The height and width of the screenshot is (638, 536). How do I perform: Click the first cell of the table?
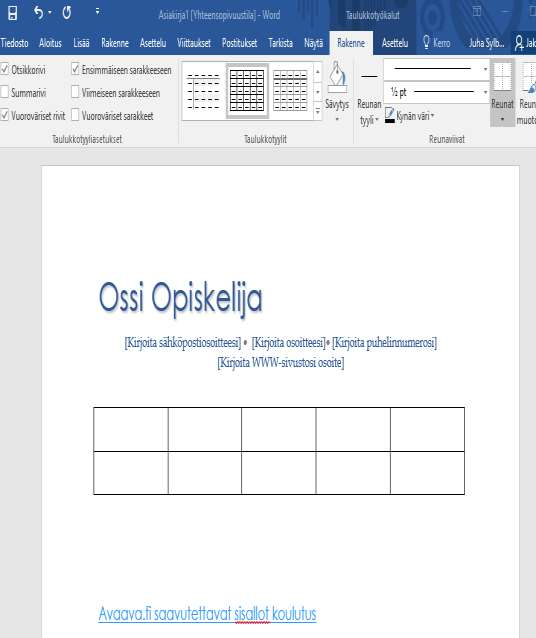pos(131,429)
